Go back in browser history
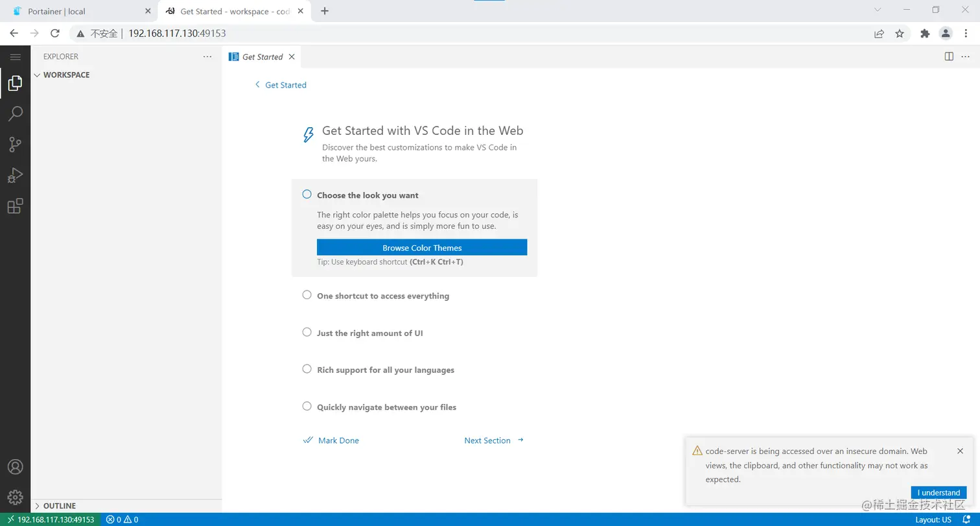This screenshot has width=980, height=526. (x=14, y=33)
